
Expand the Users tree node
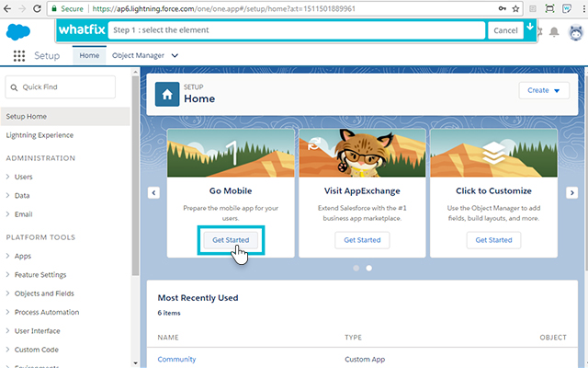[7, 177]
